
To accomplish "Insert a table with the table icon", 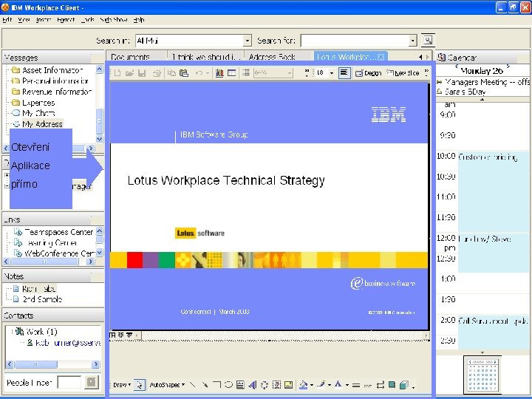I will 232,73.
